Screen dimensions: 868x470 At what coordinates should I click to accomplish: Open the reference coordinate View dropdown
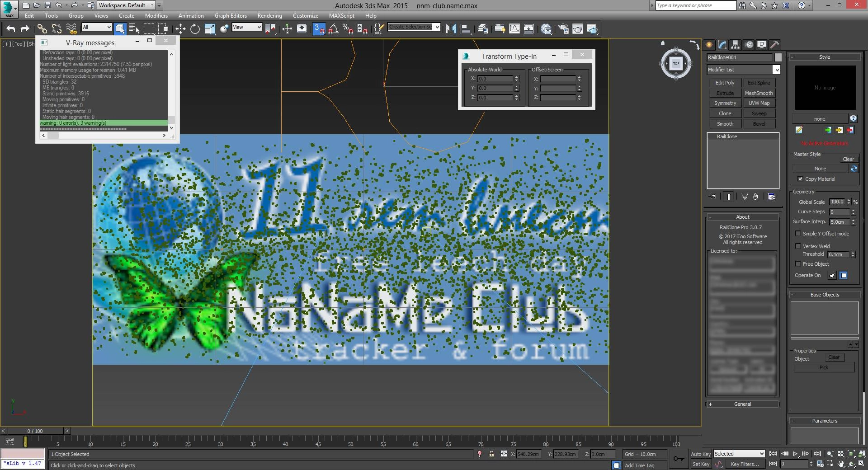[247, 27]
